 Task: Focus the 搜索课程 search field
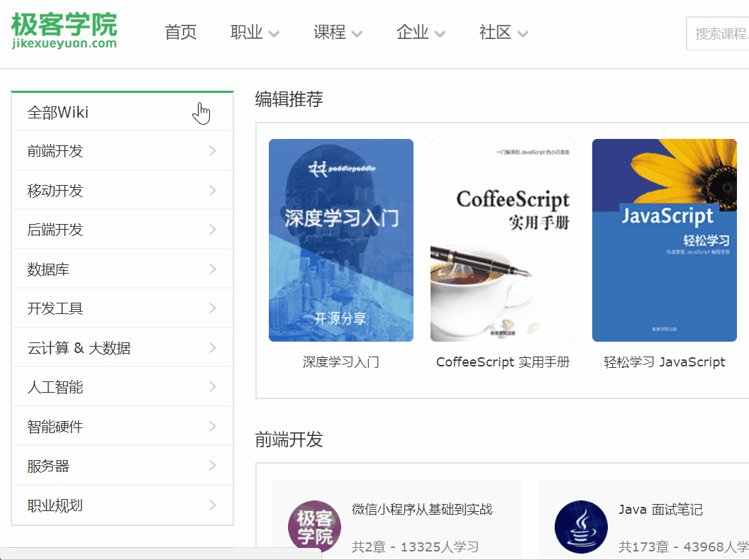718,33
